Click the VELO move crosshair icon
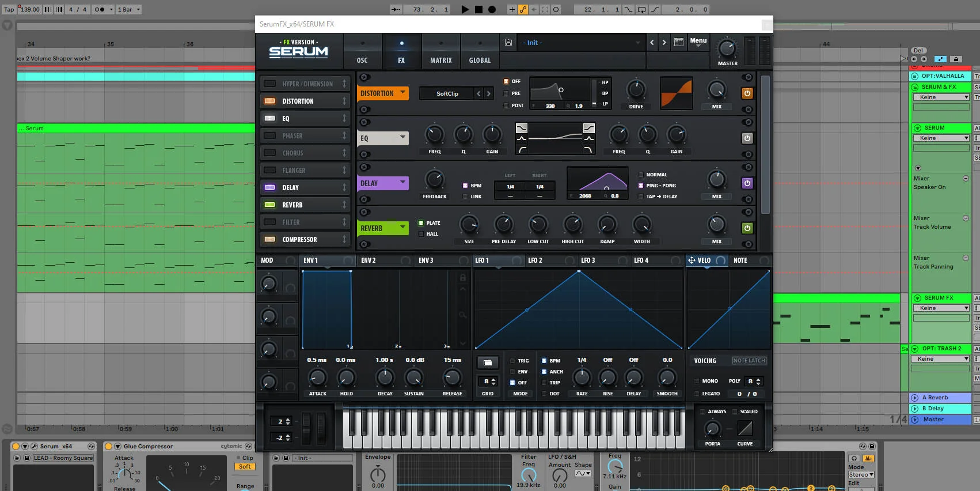This screenshot has width=980, height=491. point(692,260)
